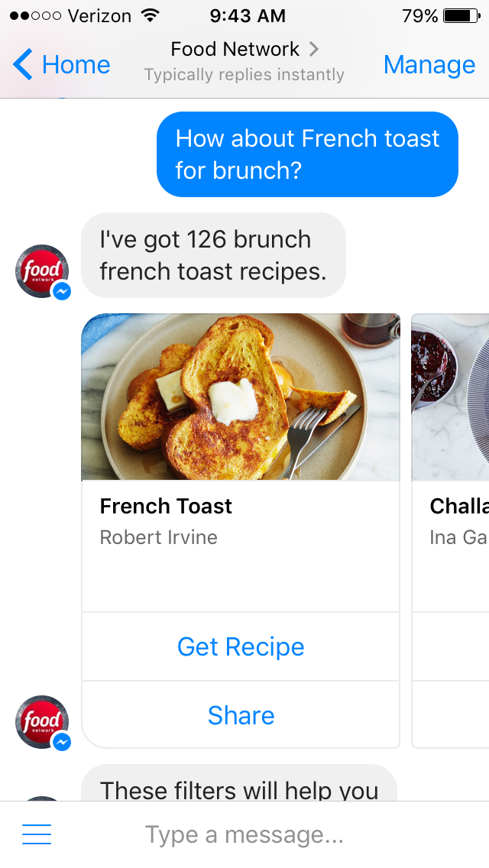Open the Manage menu
The width and height of the screenshot is (489, 868).
[429, 64]
